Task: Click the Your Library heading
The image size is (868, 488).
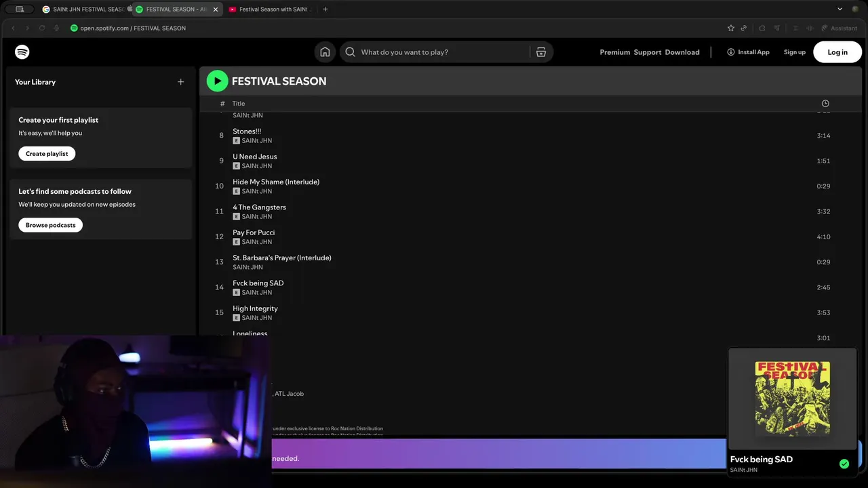Action: point(35,82)
